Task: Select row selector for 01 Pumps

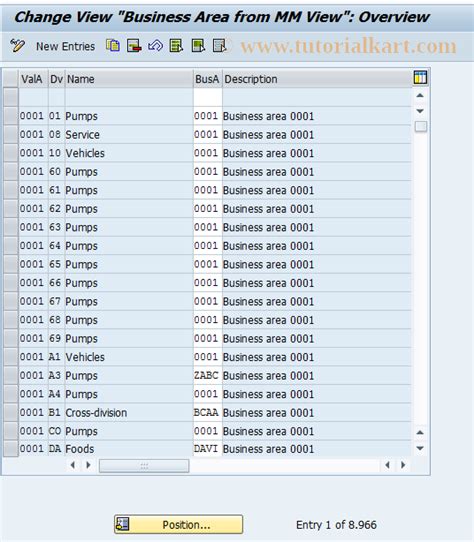Action: click(11, 116)
